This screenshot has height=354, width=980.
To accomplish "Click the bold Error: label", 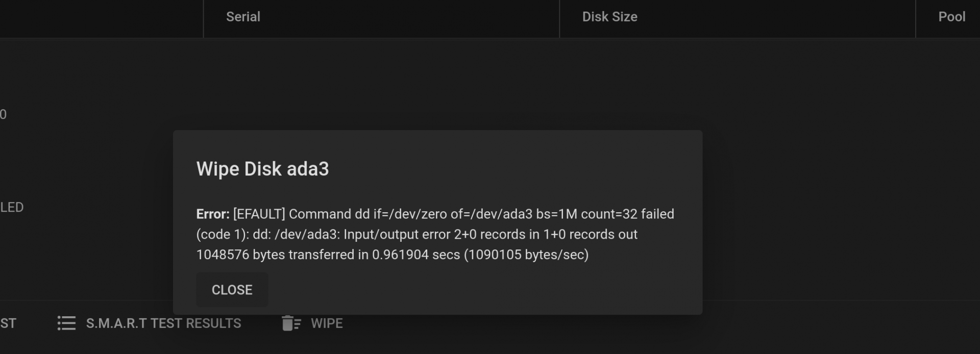I will (x=213, y=214).
